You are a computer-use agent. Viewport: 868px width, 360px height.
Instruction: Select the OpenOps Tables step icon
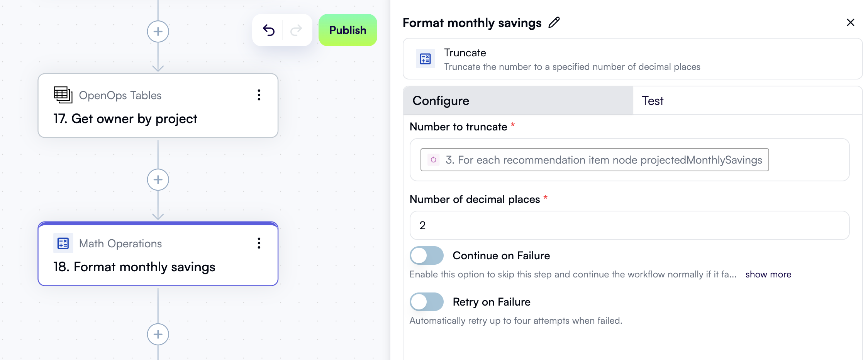point(63,95)
